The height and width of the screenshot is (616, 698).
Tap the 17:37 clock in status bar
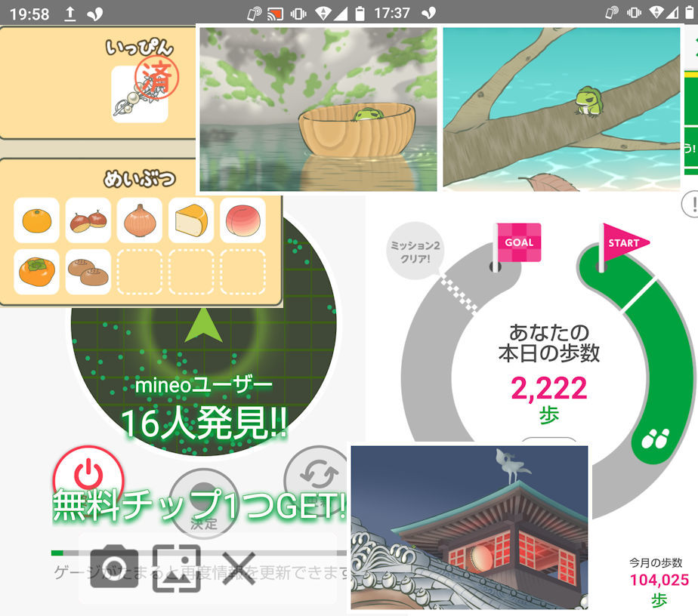click(392, 14)
